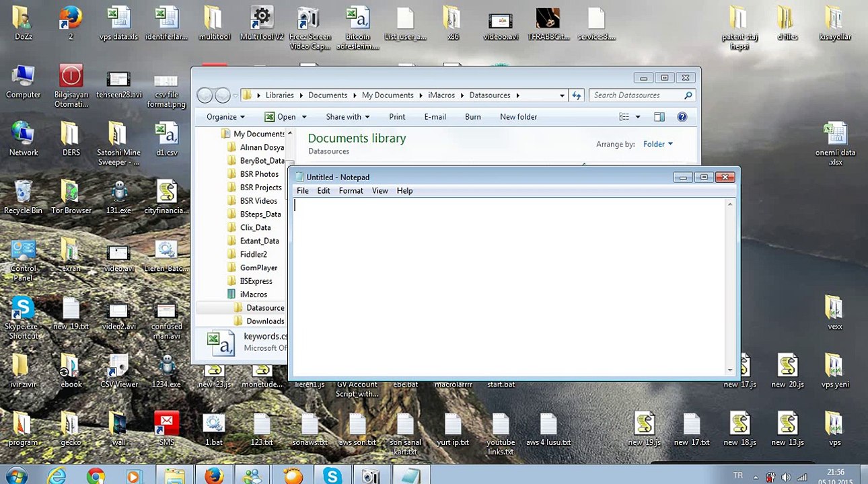Click Libraries in the address breadcrumb

pos(279,95)
